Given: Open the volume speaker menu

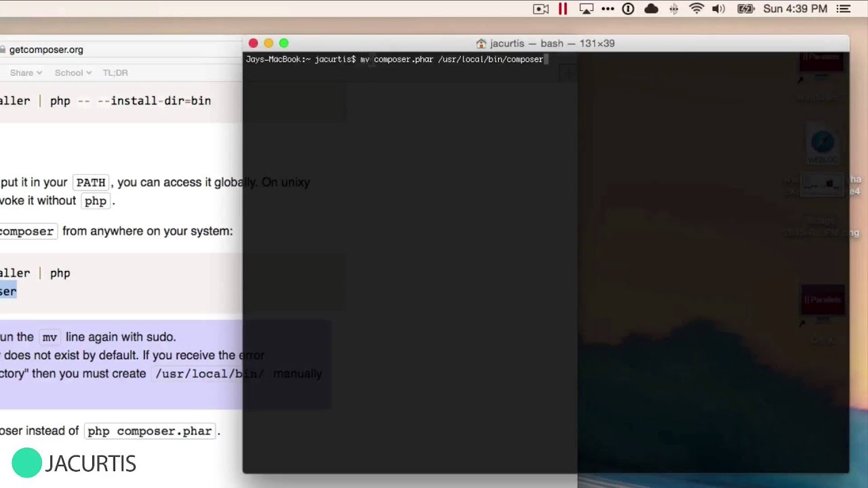Looking at the screenshot, I should click(x=719, y=9).
